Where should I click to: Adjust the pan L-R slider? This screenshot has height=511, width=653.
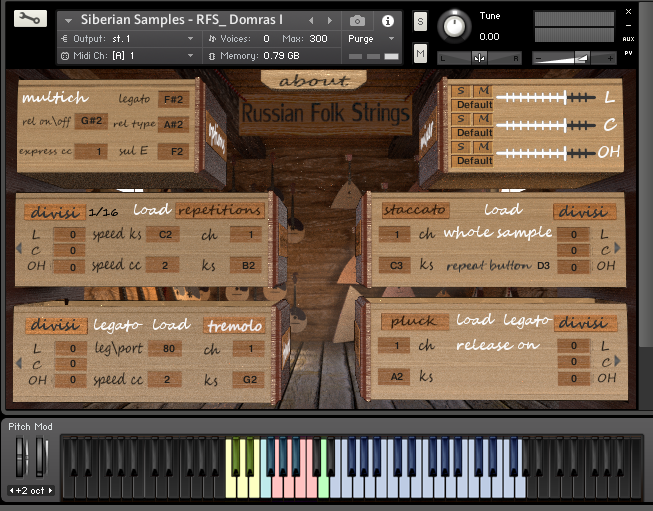479,58
